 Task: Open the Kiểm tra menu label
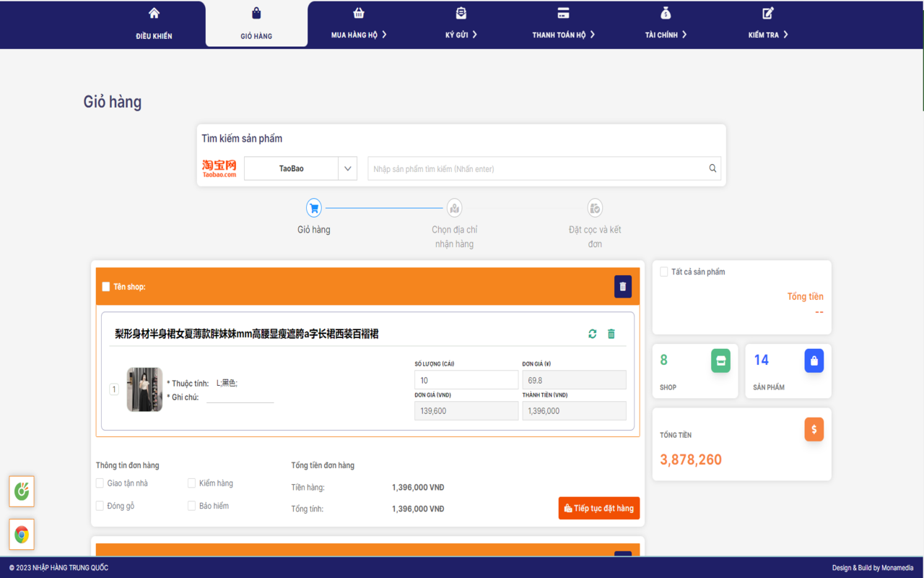[x=764, y=35]
